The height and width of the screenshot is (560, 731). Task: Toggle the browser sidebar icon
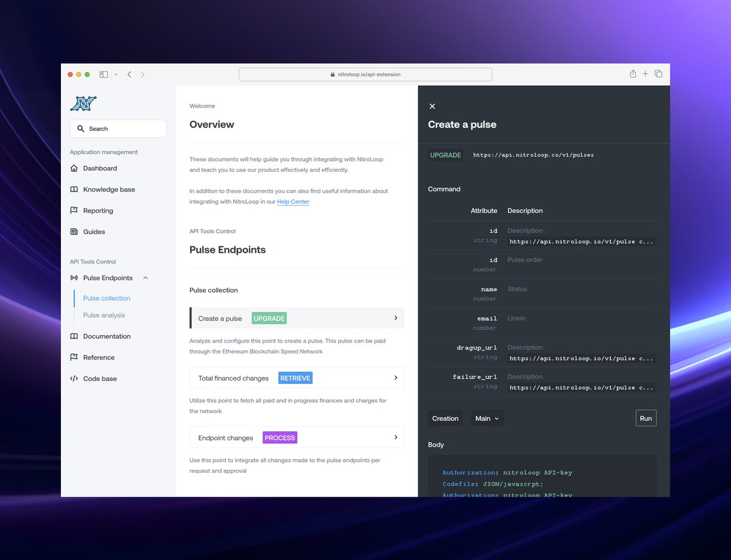104,74
